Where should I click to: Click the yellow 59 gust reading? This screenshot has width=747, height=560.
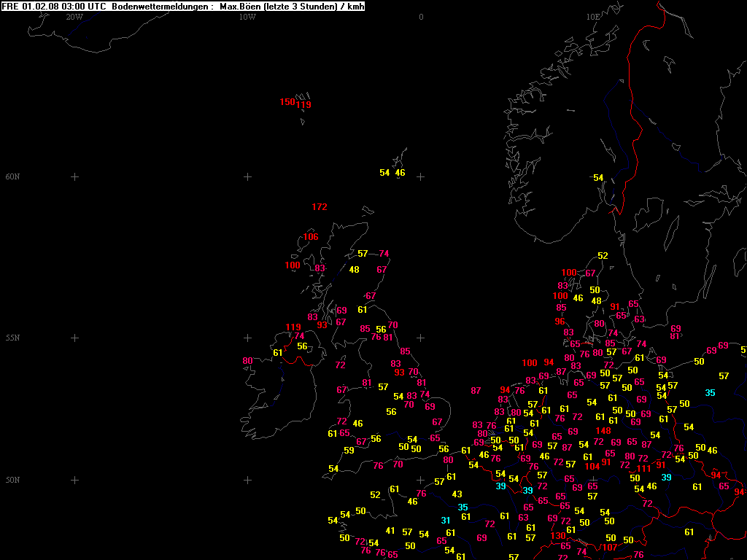(349, 451)
